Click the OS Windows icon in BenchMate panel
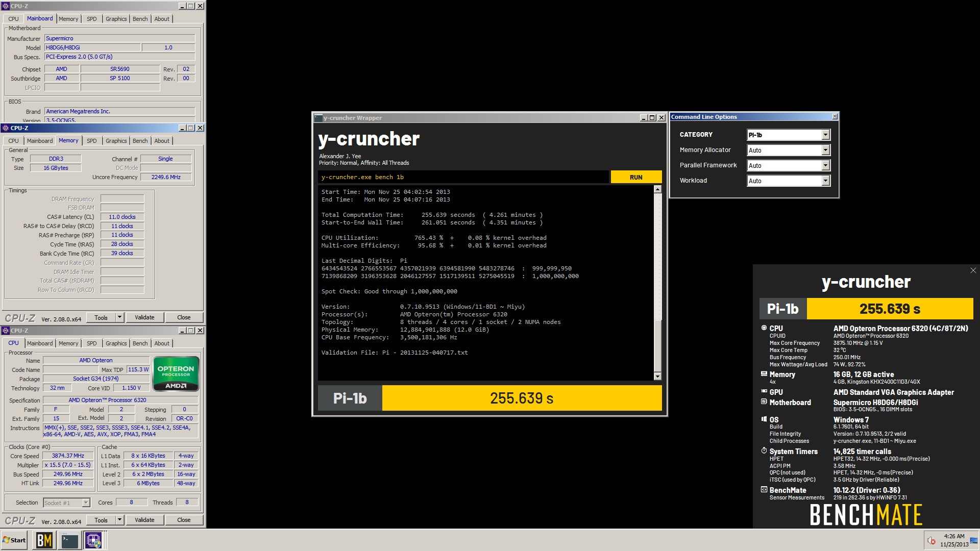Screen dimensions: 980x551 [764, 419]
